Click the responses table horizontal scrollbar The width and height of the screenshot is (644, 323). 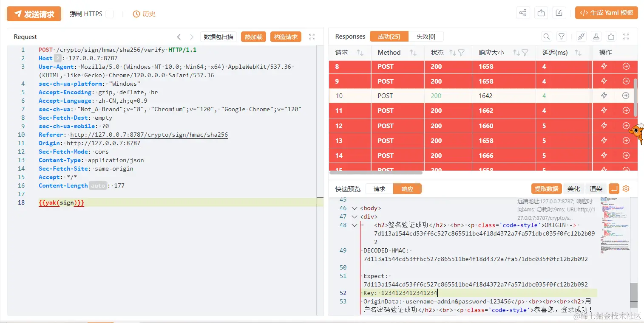tap(376, 173)
